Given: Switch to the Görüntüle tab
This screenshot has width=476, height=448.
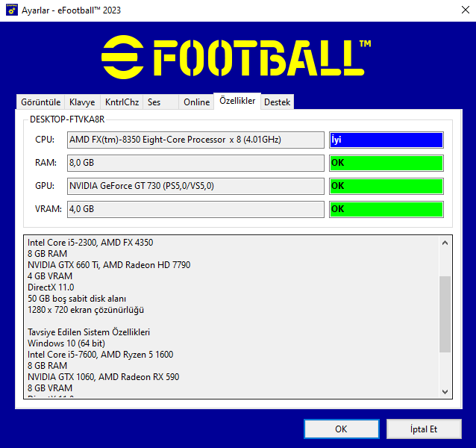Looking at the screenshot, I should pos(40,102).
